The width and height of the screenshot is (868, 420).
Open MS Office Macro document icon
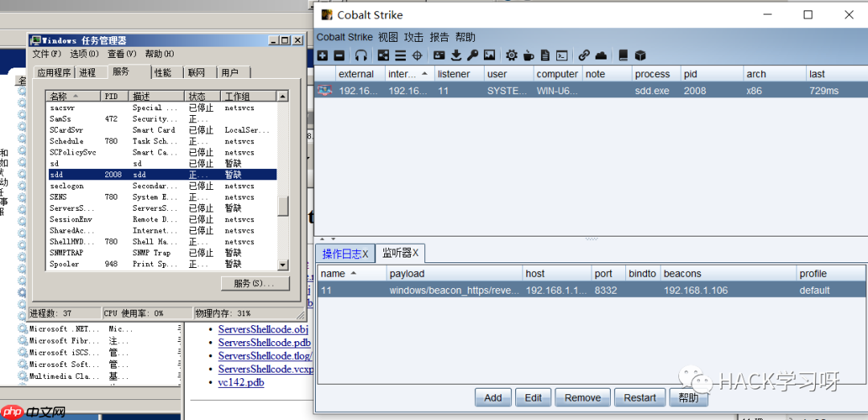pyautogui.click(x=545, y=56)
